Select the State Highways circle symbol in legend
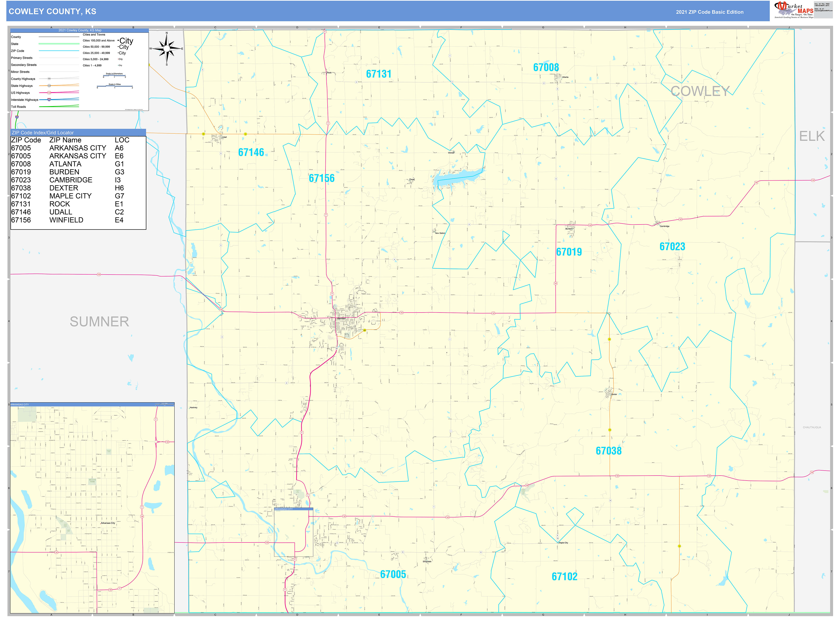Screen dimensions: 840x617 (49, 86)
